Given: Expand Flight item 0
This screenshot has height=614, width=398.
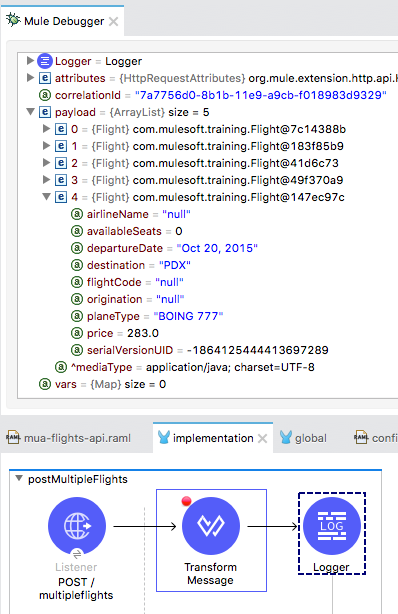Looking at the screenshot, I should coord(46,128).
